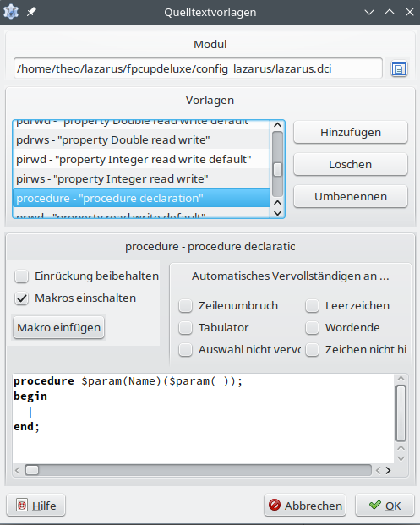Enable Einrückung beibehalten checkbox
Viewport: 420px width, 525px height.
coord(21,276)
